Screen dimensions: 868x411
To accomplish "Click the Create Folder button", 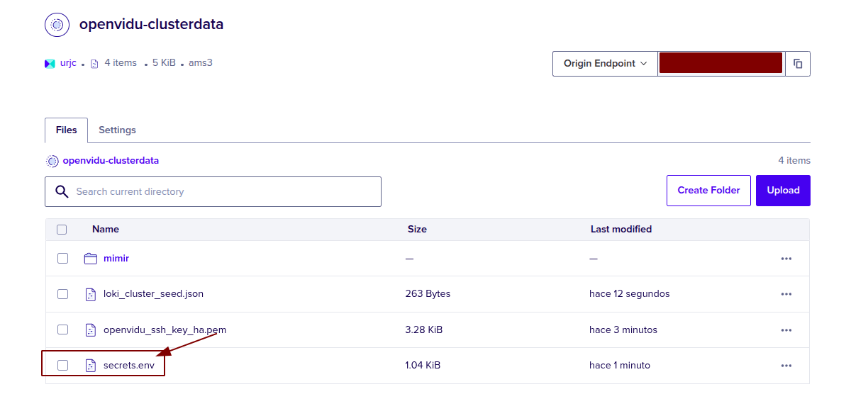I will click(x=708, y=191).
